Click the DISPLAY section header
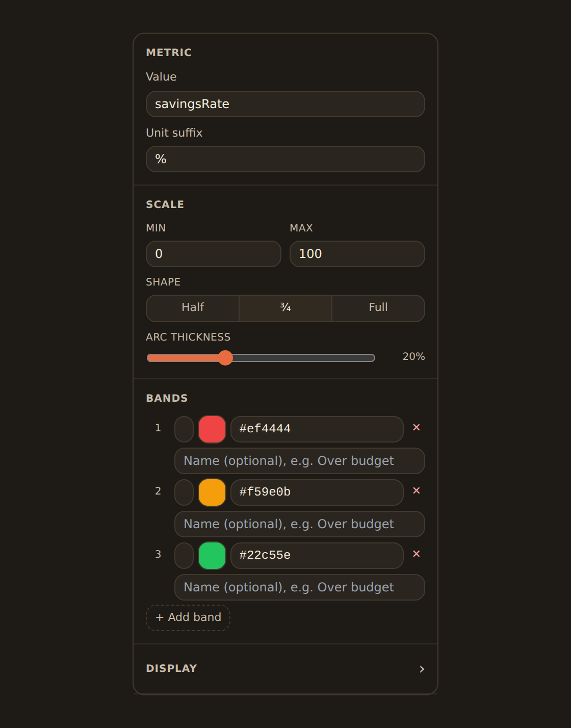 click(285, 669)
